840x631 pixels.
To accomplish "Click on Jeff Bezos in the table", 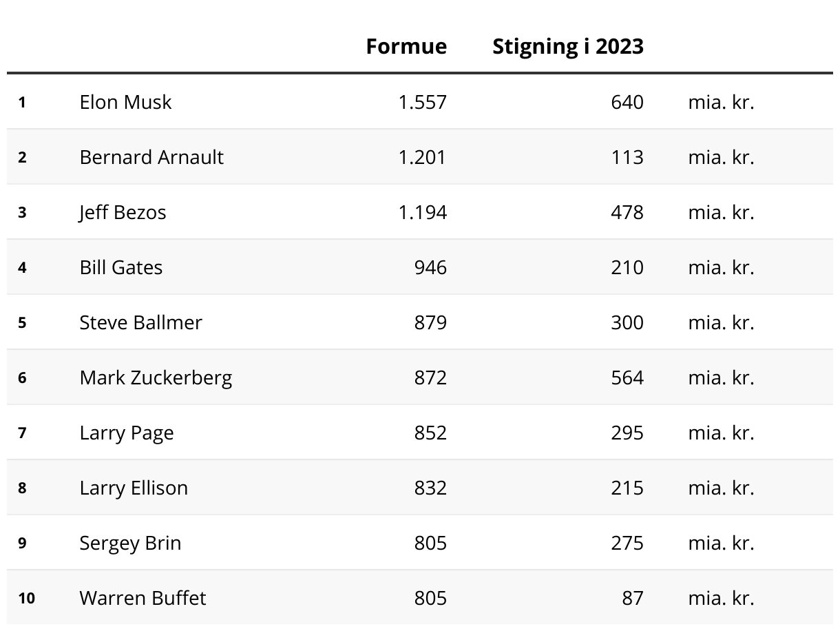I will 123,212.
